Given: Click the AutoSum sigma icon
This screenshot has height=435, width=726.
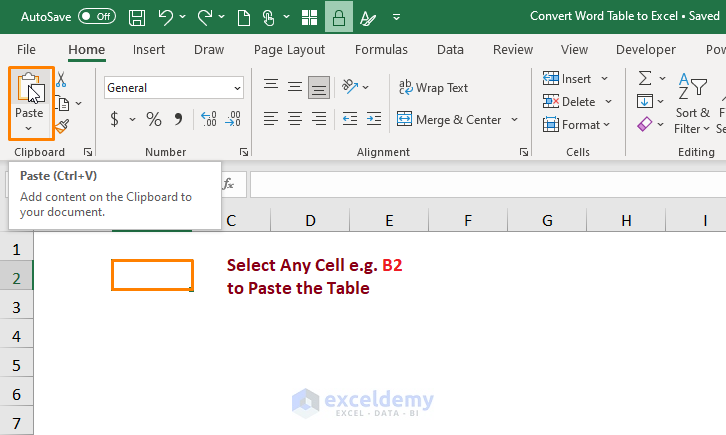Looking at the screenshot, I should pyautogui.click(x=645, y=78).
